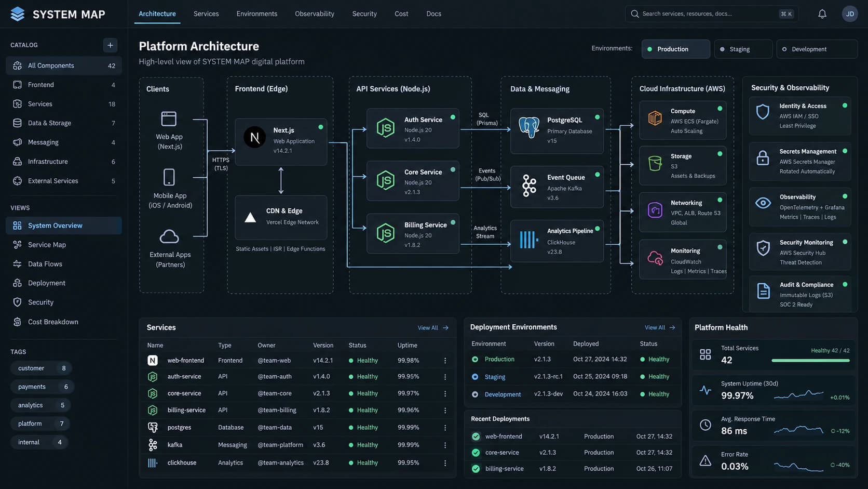
Task: Click the External Apps cloud icon
Action: click(x=169, y=236)
